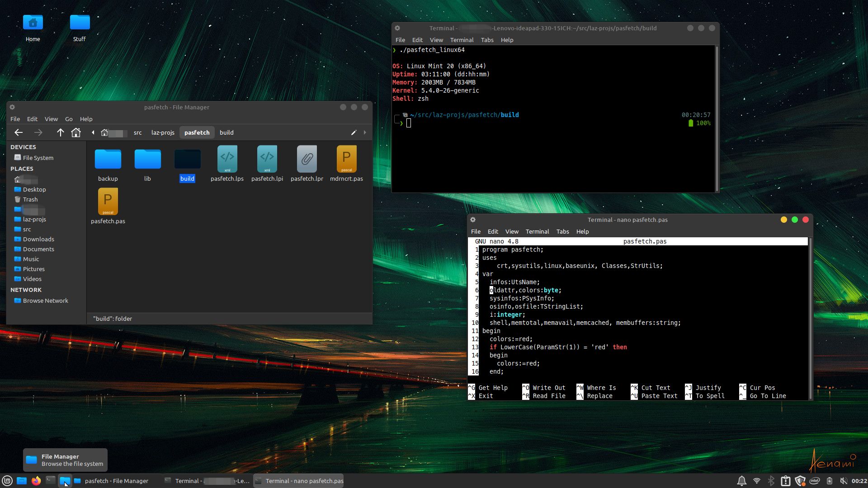The image size is (868, 488).
Task: Open the Terminal menu in the nano window
Action: (x=537, y=231)
